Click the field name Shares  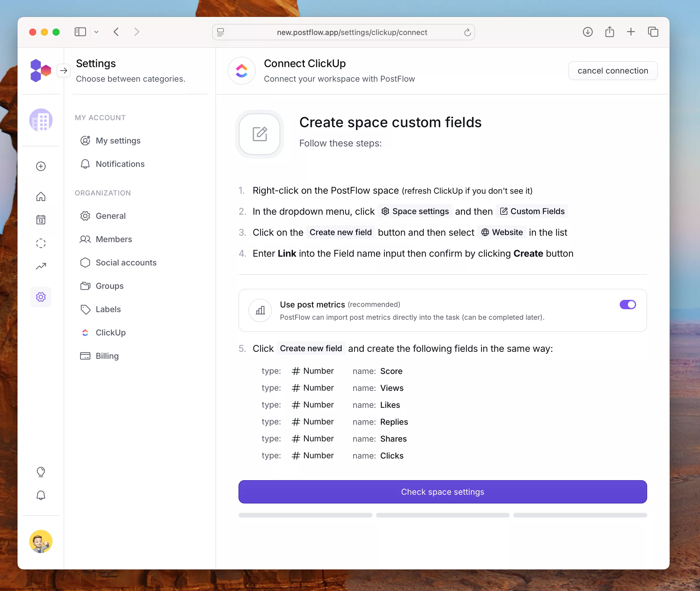point(393,438)
